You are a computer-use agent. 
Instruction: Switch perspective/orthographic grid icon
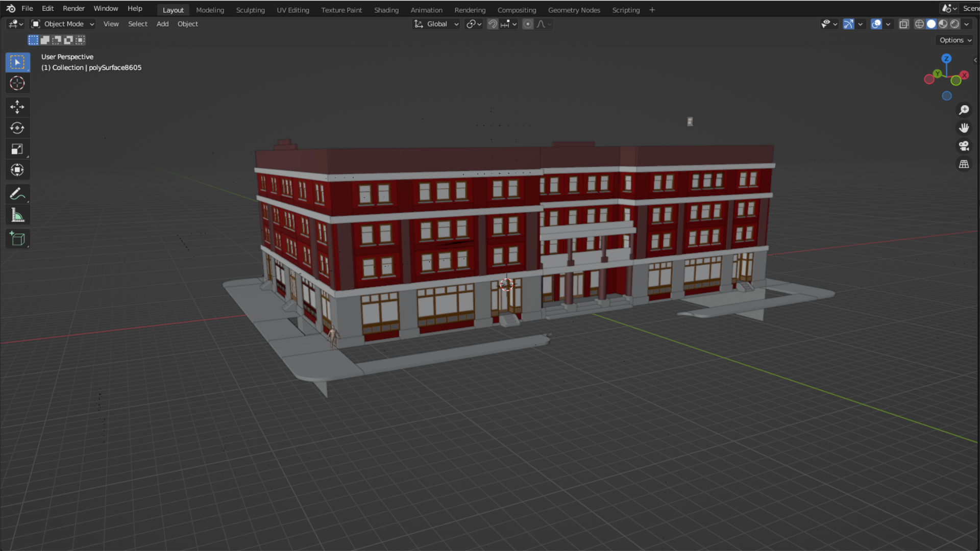(x=964, y=164)
